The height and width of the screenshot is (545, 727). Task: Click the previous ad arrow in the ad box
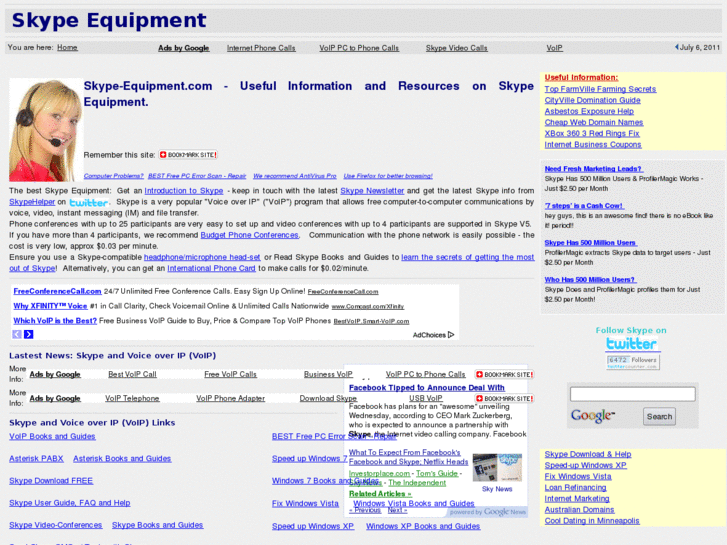17,334
